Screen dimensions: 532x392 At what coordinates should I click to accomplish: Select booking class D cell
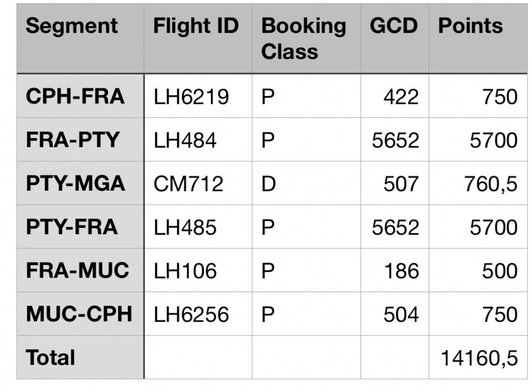click(268, 184)
